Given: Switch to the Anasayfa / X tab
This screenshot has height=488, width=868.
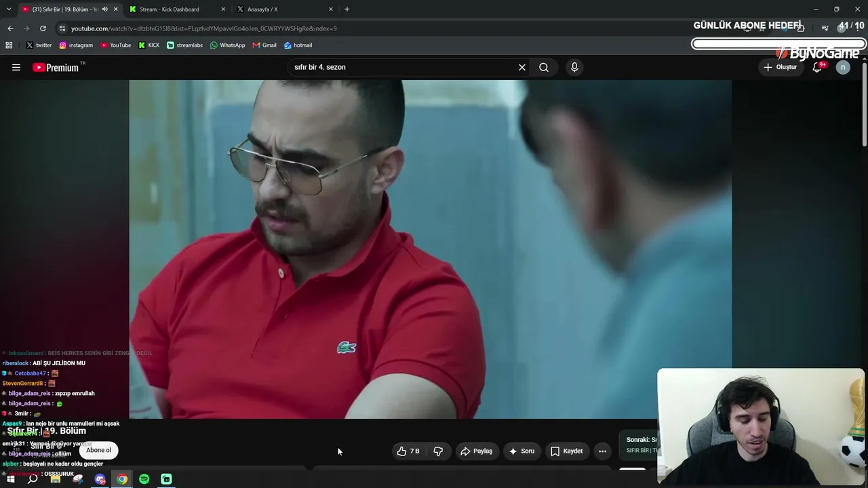Looking at the screenshot, I should click(285, 9).
